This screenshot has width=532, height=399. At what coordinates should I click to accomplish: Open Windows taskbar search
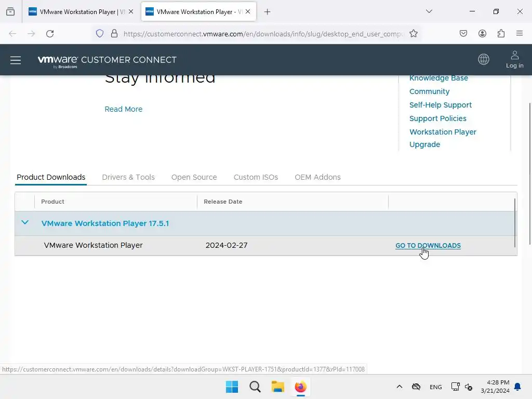tap(255, 387)
